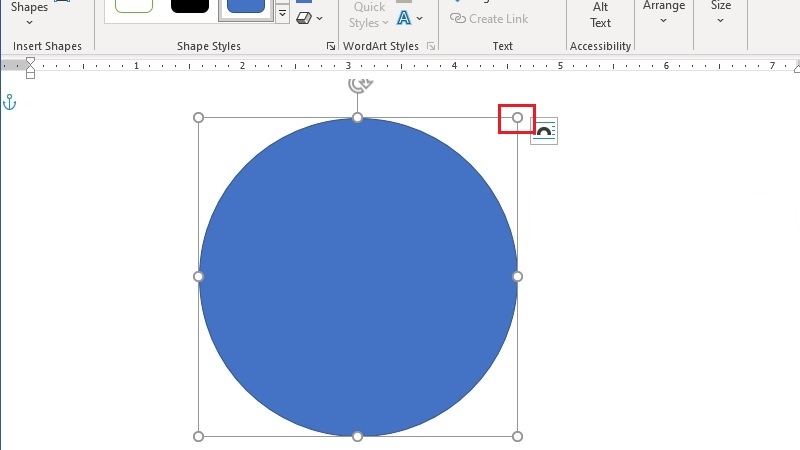Select the top-right corner sizing handle
This screenshot has width=800, height=450.
517,118
